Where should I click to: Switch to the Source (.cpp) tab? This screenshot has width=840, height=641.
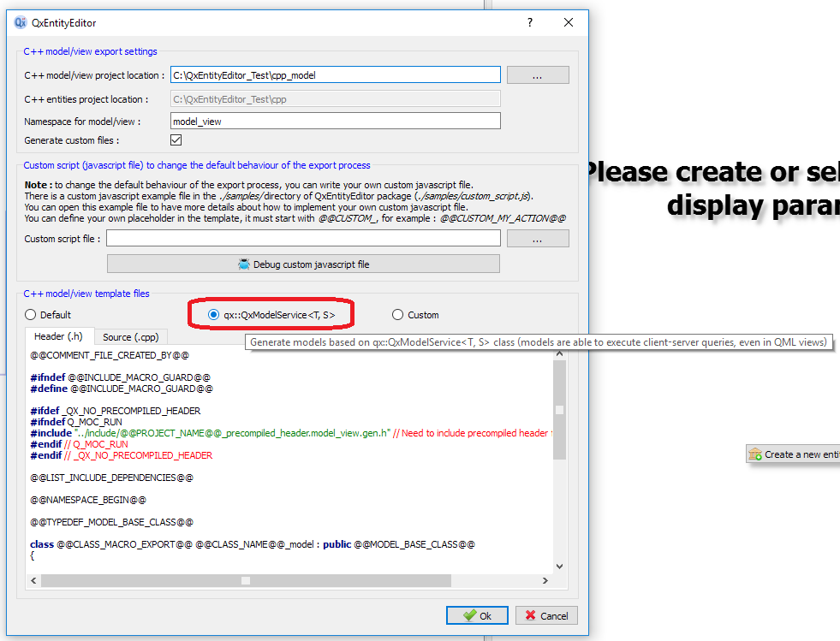pyautogui.click(x=133, y=336)
